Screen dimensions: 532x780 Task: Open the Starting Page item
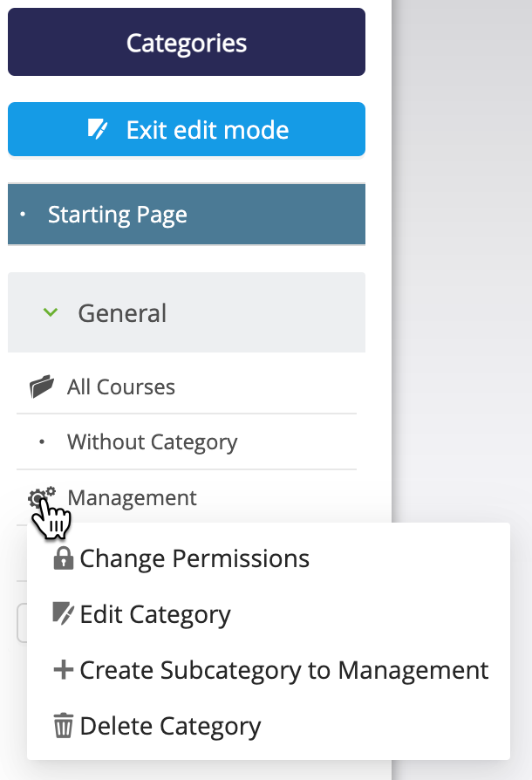(x=118, y=216)
